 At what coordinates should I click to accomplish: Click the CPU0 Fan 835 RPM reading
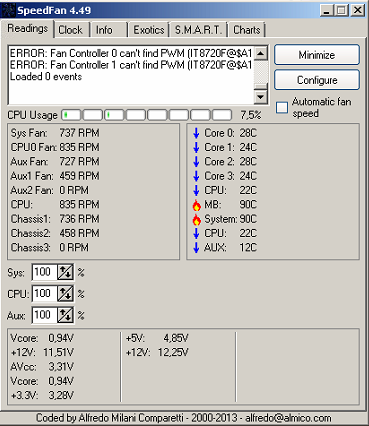(x=55, y=147)
